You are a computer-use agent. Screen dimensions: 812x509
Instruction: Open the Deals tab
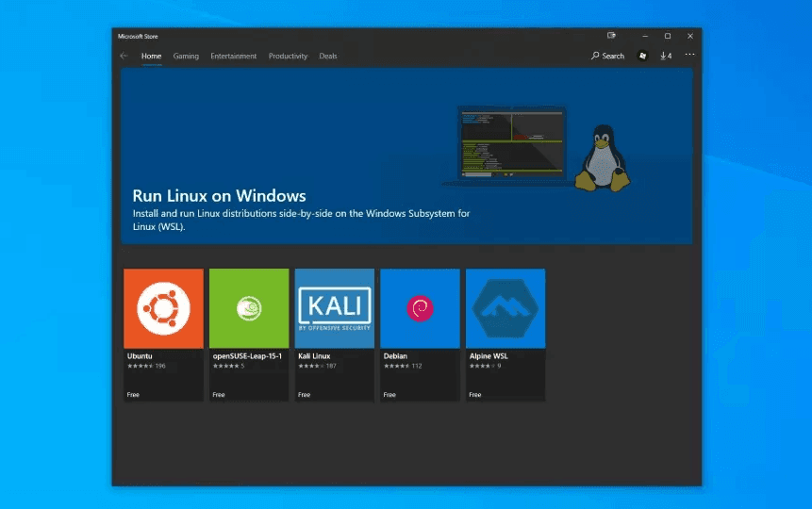coord(328,56)
